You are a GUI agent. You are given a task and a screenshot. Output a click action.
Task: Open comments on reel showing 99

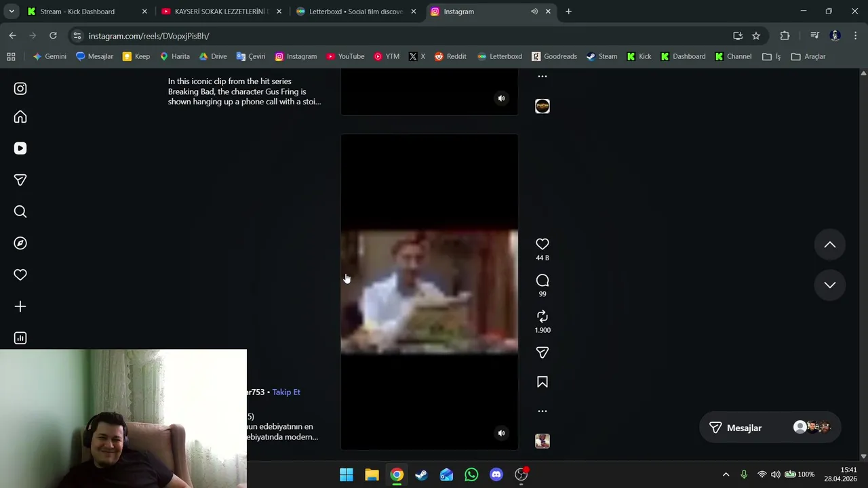point(542,280)
